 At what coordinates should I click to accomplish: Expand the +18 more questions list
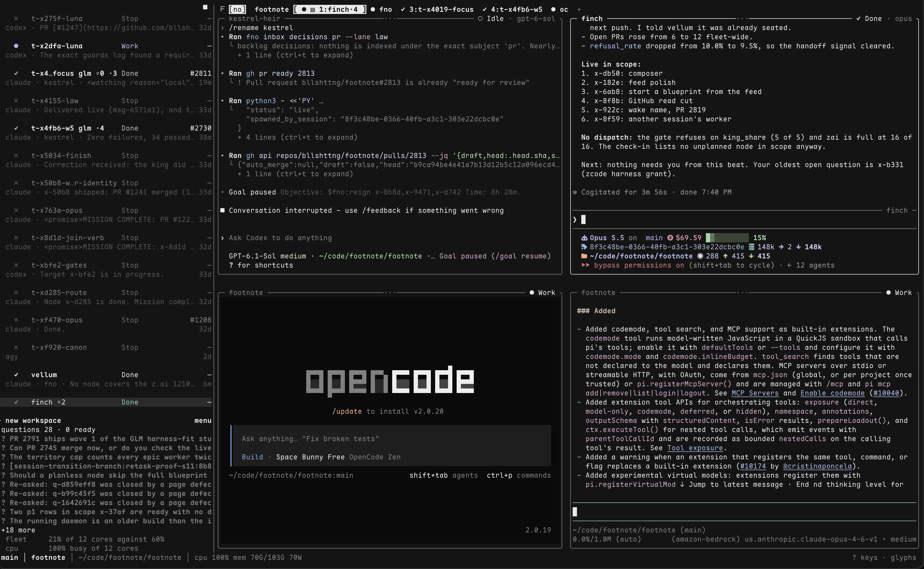pos(18,530)
